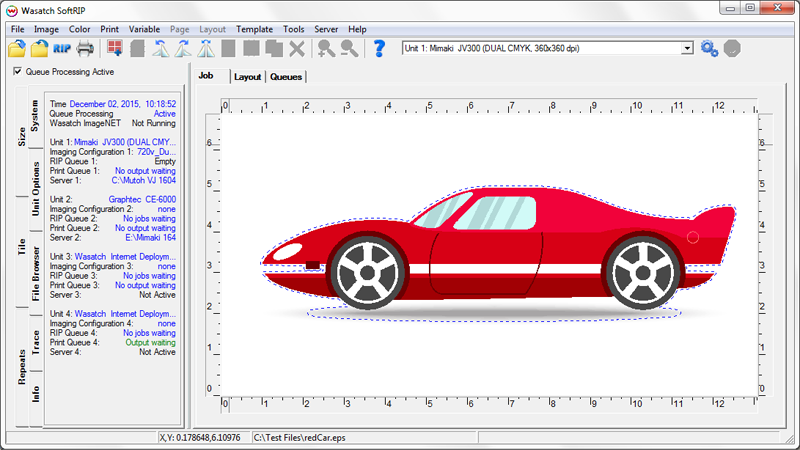Click the zoom in magnifier icon
The height and width of the screenshot is (450, 800).
tap(326, 48)
